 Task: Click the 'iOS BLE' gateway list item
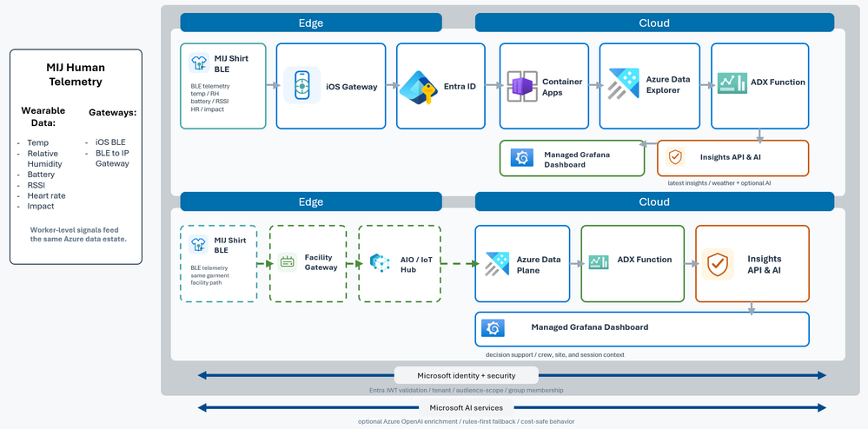click(110, 142)
